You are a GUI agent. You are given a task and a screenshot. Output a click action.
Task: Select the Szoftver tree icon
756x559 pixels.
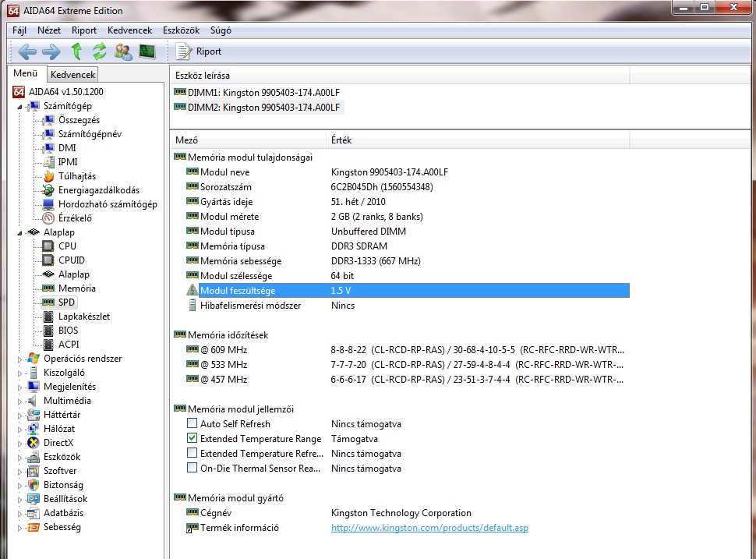pyautogui.click(x=34, y=471)
